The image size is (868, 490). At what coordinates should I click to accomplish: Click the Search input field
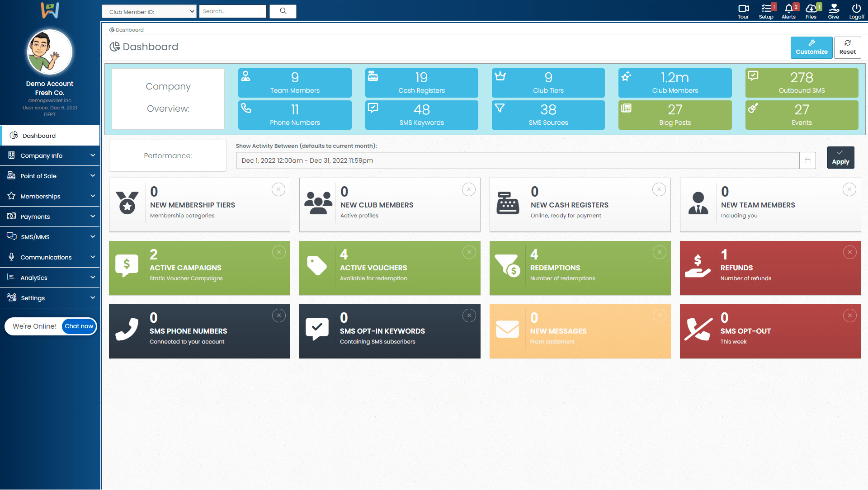[x=232, y=11]
